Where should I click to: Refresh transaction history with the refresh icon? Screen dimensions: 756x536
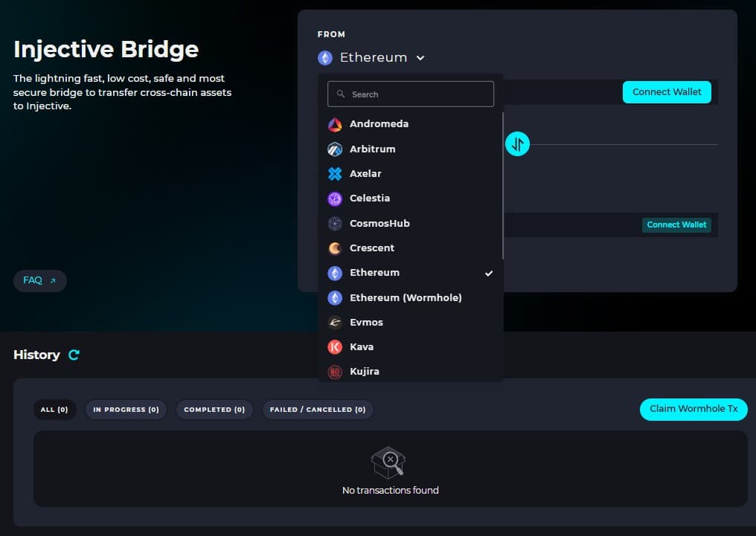74,355
